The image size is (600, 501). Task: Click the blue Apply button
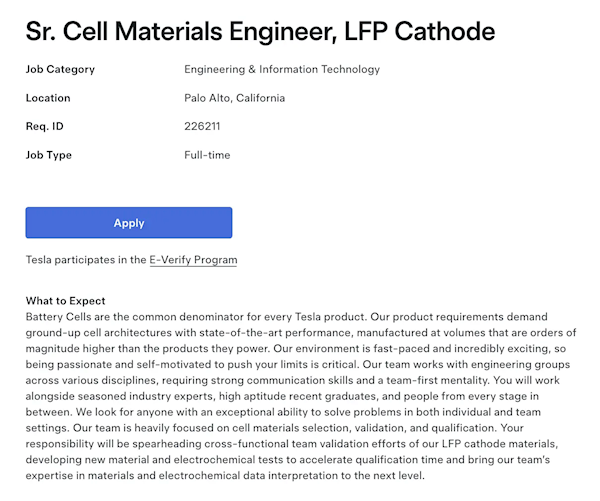(x=129, y=223)
